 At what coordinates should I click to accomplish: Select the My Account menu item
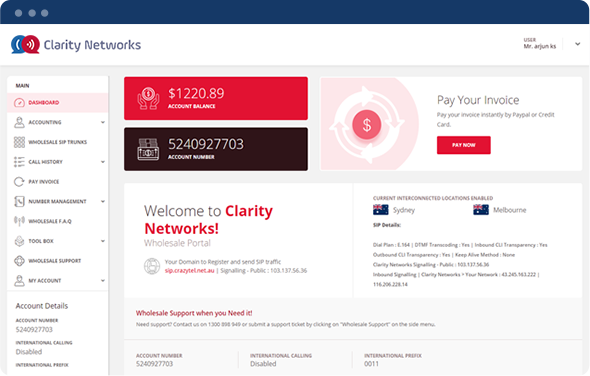pyautogui.click(x=58, y=280)
